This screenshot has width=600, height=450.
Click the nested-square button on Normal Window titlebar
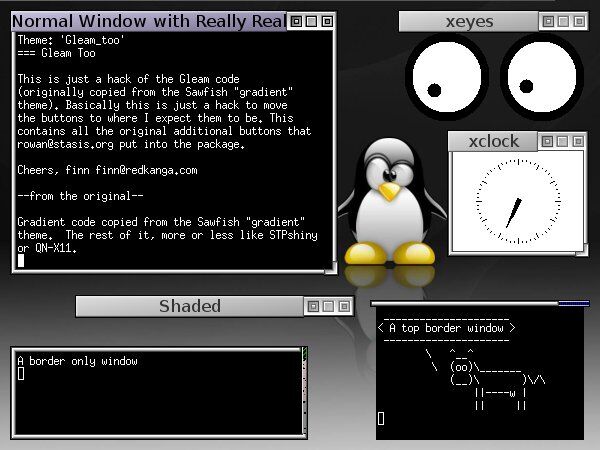tap(327, 21)
